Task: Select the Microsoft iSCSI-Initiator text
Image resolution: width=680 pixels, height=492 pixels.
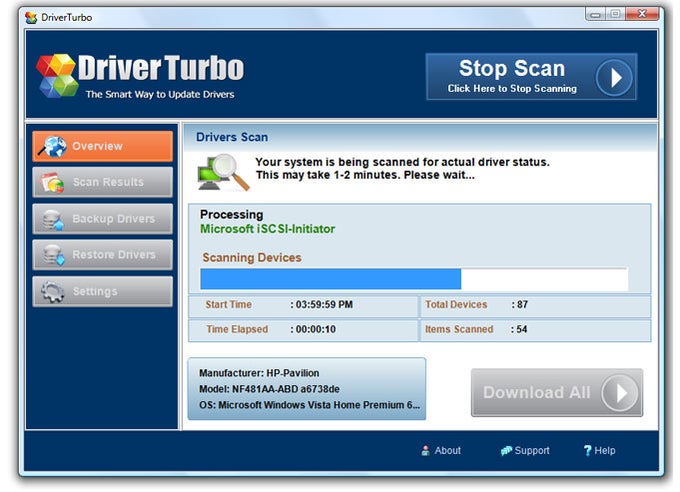Action: tap(268, 229)
